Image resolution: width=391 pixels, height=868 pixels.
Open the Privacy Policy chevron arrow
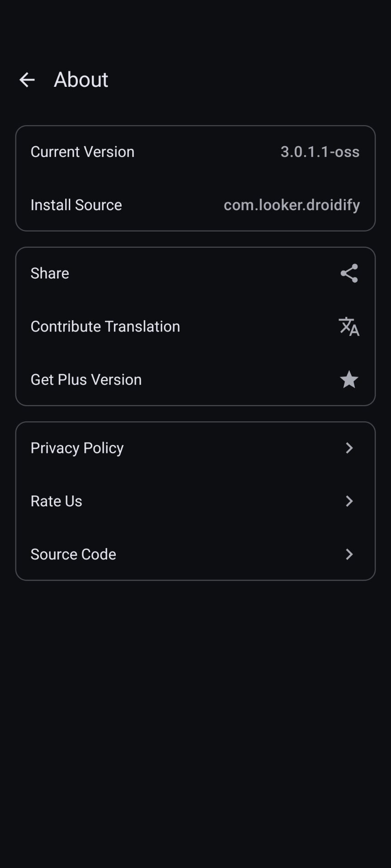[x=349, y=448]
